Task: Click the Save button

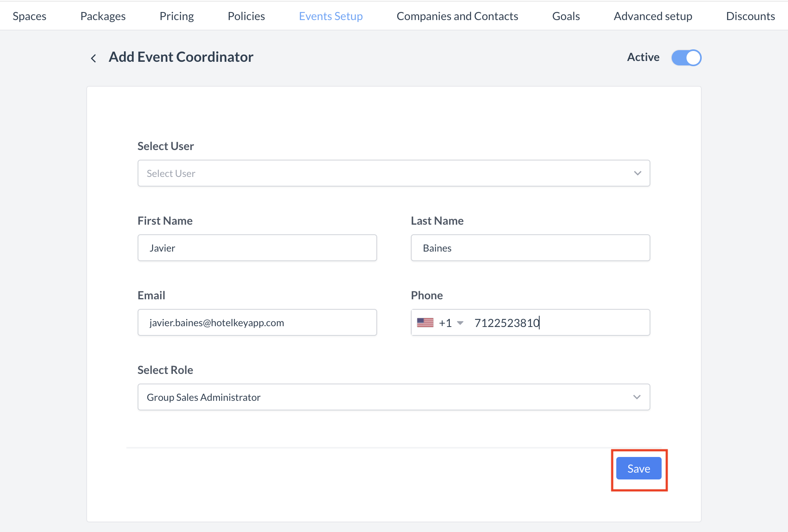Action: 638,468
